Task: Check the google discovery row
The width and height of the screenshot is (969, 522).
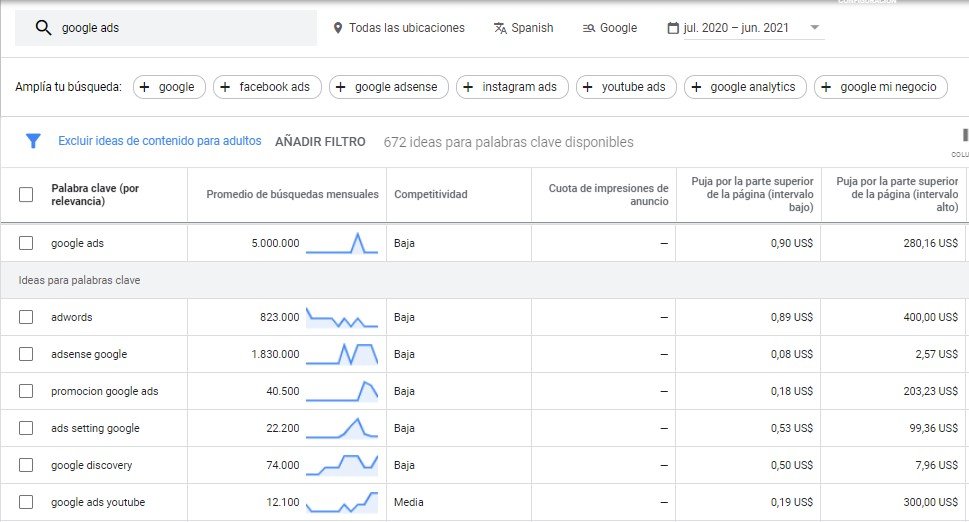Action: click(26, 465)
